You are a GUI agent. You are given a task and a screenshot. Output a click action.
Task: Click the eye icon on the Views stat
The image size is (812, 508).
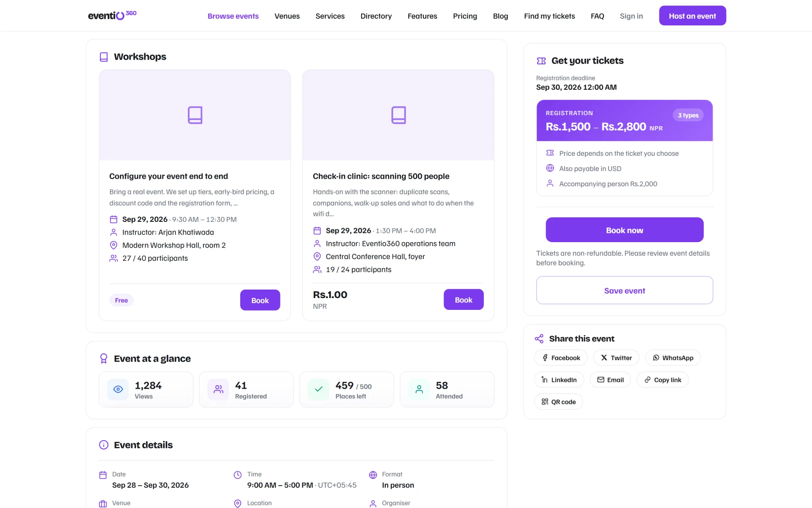pyautogui.click(x=118, y=389)
